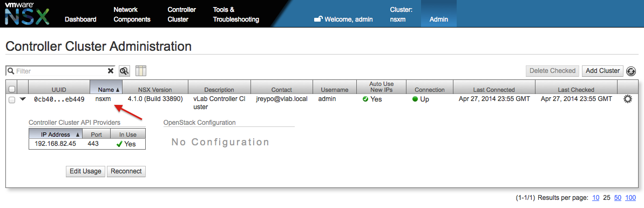
Task: Click Add Cluster button
Action: [x=602, y=71]
